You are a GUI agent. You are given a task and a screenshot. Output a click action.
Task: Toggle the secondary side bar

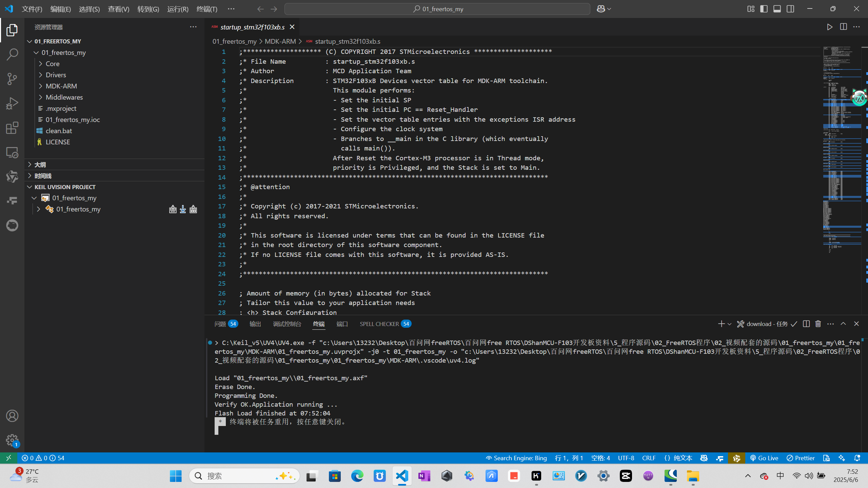point(790,9)
